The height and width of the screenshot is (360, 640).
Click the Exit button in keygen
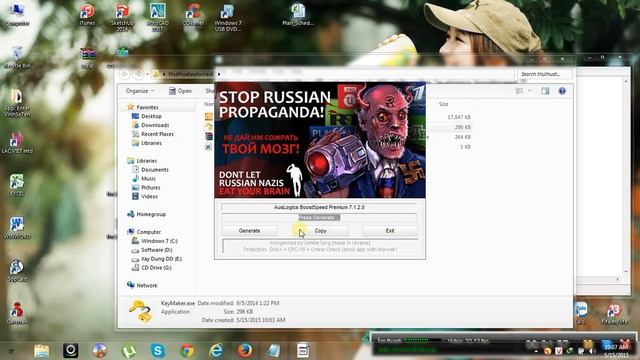390,231
